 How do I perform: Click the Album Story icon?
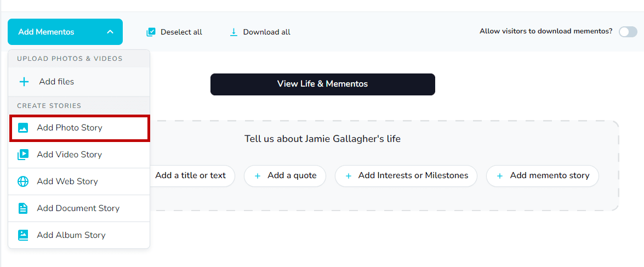click(23, 235)
